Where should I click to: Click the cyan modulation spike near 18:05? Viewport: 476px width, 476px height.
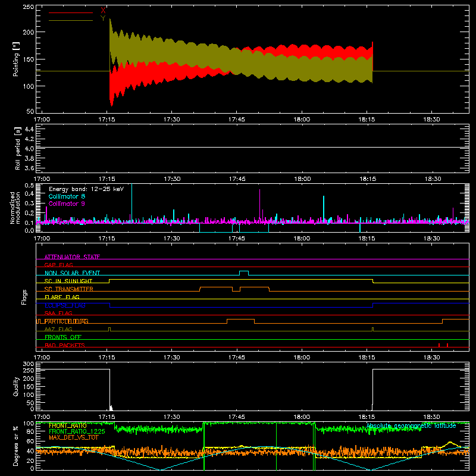[x=324, y=209]
